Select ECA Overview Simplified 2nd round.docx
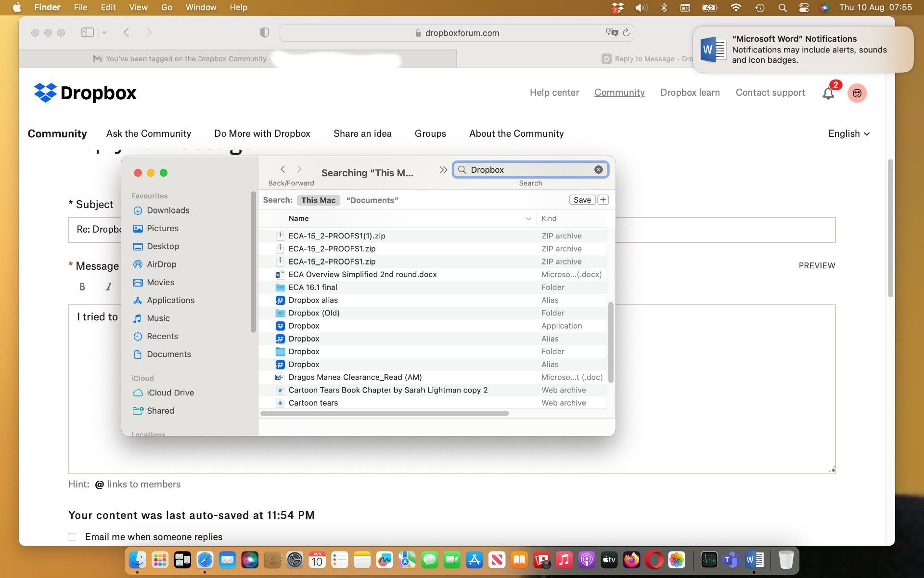Image resolution: width=924 pixels, height=578 pixels. coord(432,275)
